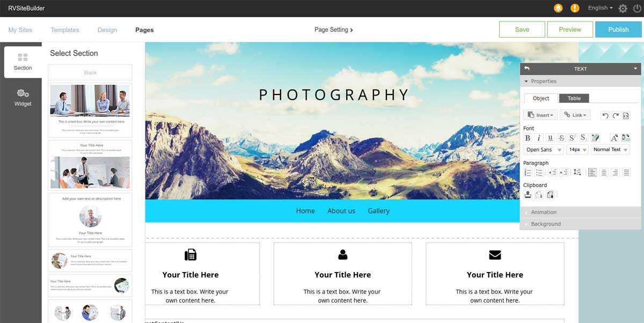Image resolution: width=644 pixels, height=323 pixels.
Task: Open the font family dropdown showing Open Sans
Action: click(x=543, y=150)
